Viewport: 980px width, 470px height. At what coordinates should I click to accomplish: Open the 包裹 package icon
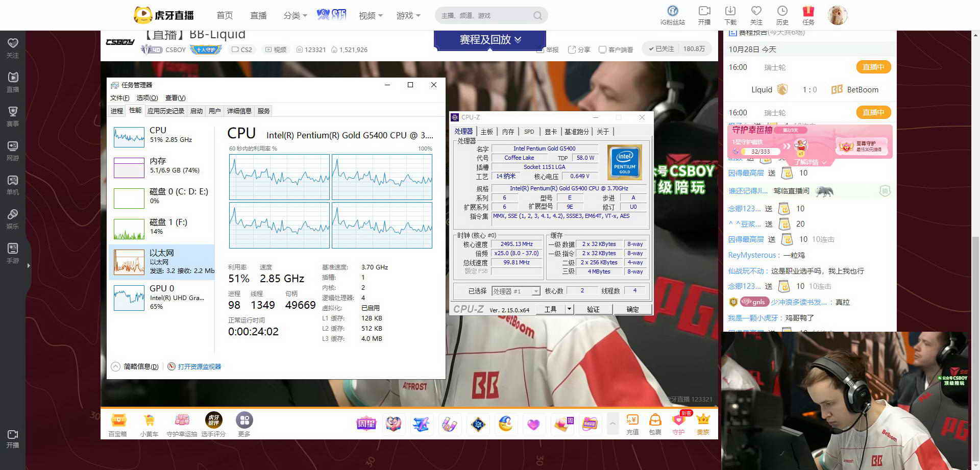[655, 422]
